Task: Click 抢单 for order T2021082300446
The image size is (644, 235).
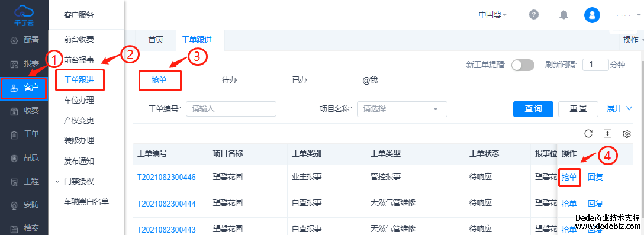Action: (569, 177)
